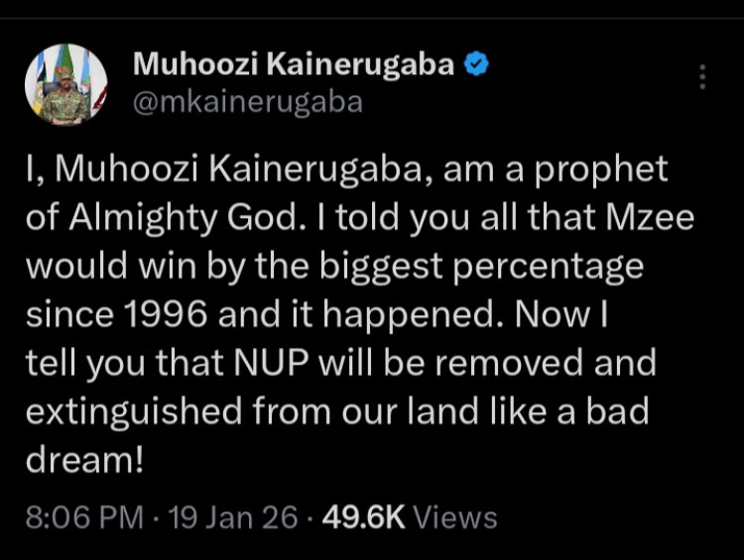Screen dimensions: 744x560
Task: Click the blue verified checkmark badge
Action: pos(476,64)
